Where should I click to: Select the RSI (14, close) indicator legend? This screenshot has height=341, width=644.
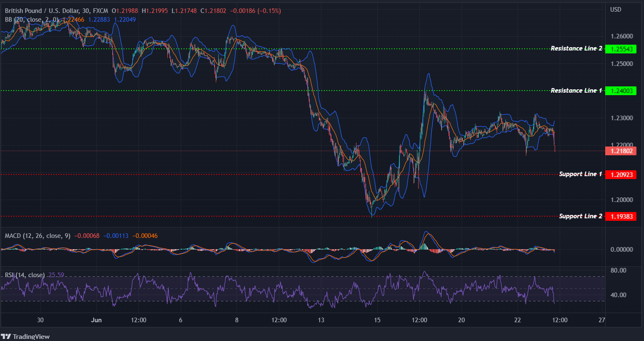[24, 275]
